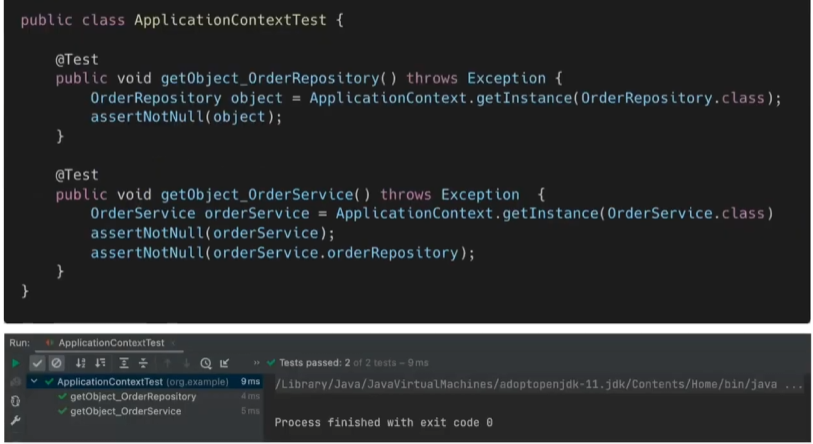This screenshot has height=444, width=813.
Task: Jump to previous failed test arrow
Action: point(167,363)
